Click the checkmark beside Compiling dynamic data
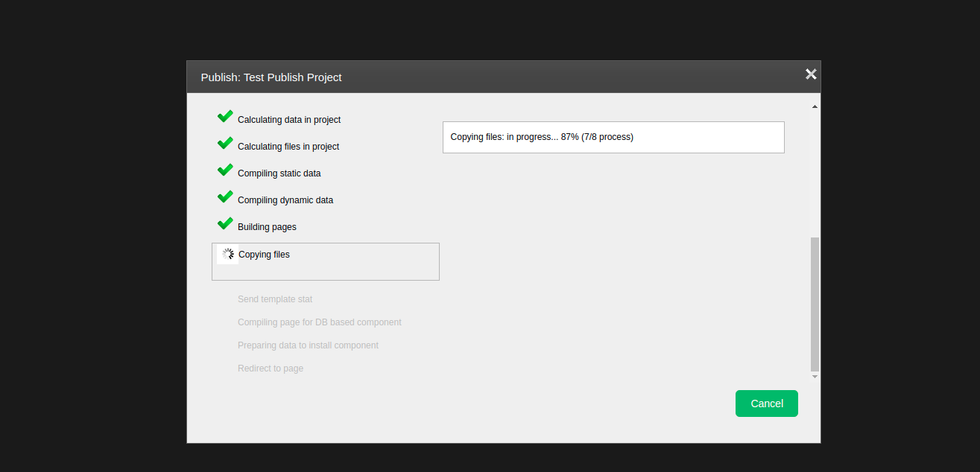This screenshot has height=472, width=980. 225,197
